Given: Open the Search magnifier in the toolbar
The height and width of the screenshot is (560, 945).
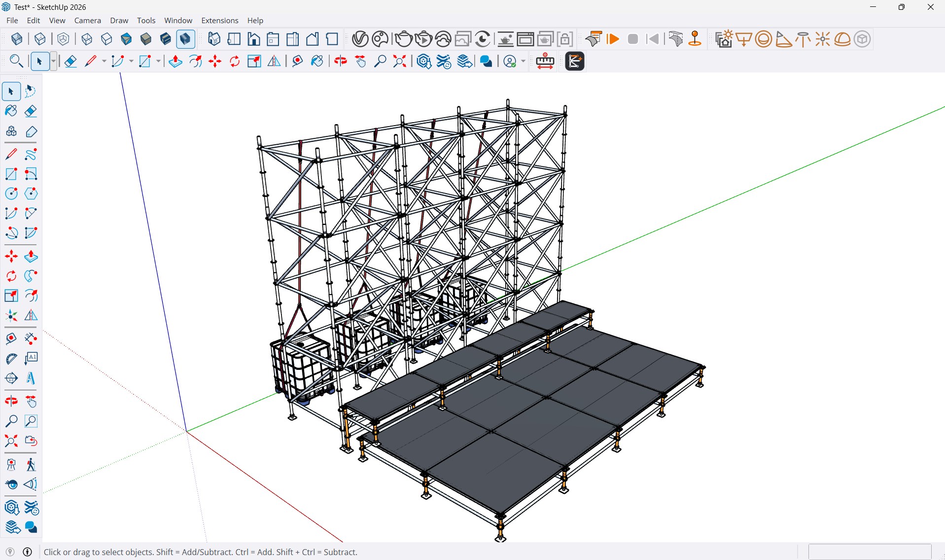Looking at the screenshot, I should tap(16, 61).
